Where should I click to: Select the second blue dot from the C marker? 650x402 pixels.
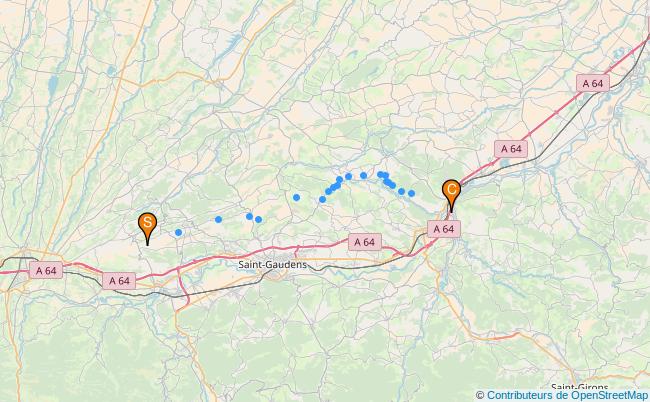click(401, 191)
